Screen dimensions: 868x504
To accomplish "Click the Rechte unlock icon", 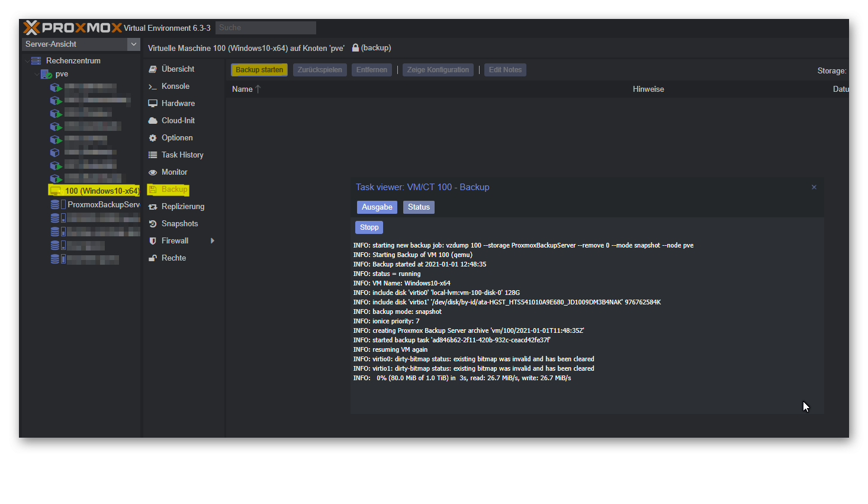I will tap(153, 258).
